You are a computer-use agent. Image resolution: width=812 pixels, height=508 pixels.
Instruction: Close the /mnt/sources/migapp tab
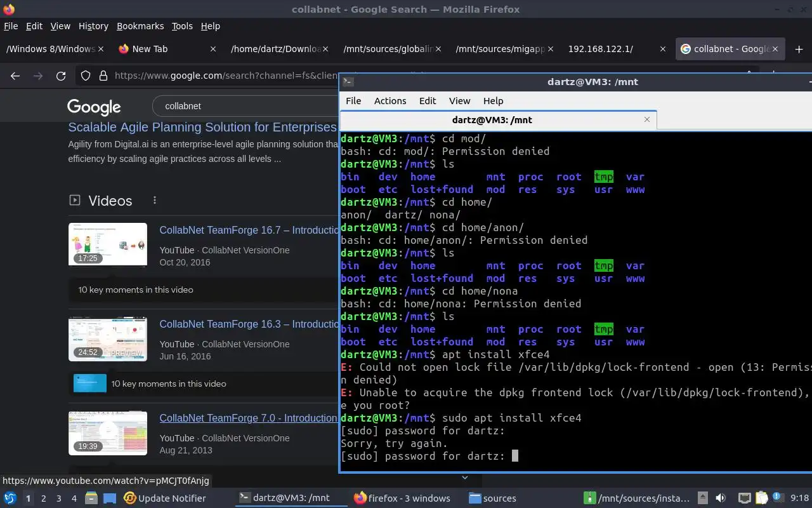(x=550, y=49)
